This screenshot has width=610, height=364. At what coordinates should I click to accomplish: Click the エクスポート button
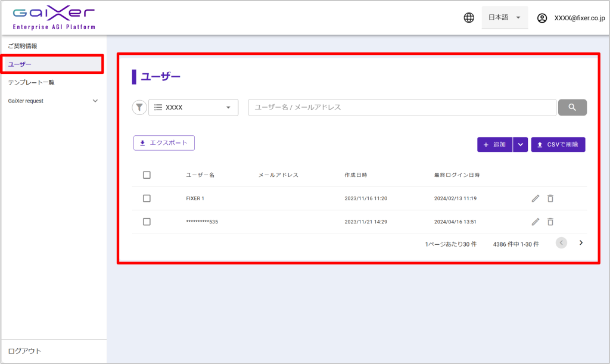point(164,143)
